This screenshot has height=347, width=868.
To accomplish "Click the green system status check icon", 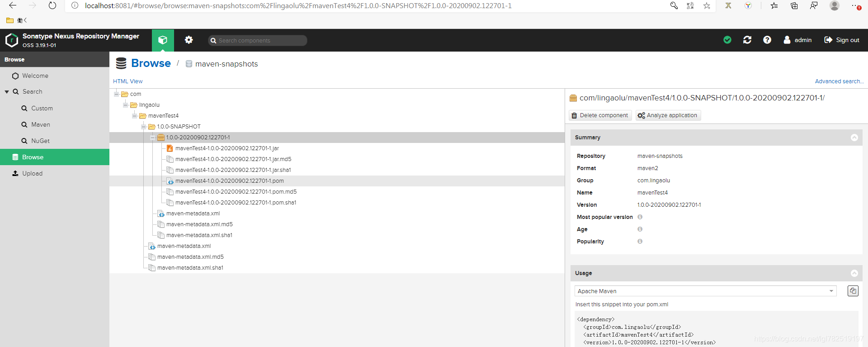I will 727,40.
